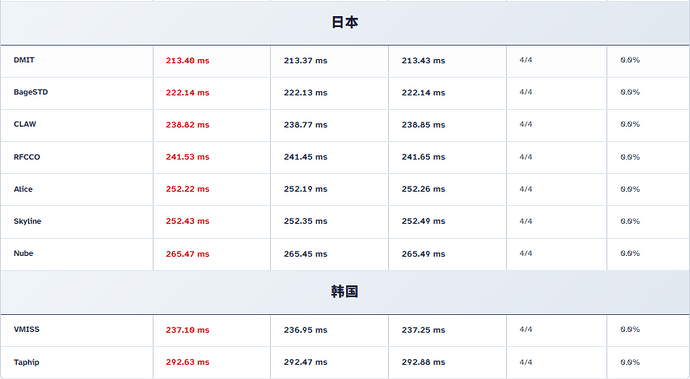Click the 0.0% loss in VMISS row
This screenshot has width=690, height=379.
(x=630, y=329)
